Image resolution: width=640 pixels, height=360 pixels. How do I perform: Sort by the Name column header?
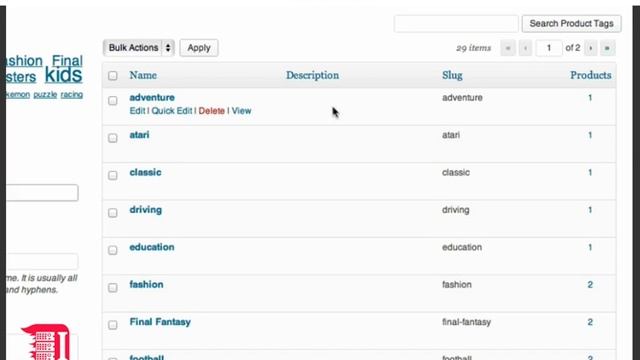pos(143,76)
